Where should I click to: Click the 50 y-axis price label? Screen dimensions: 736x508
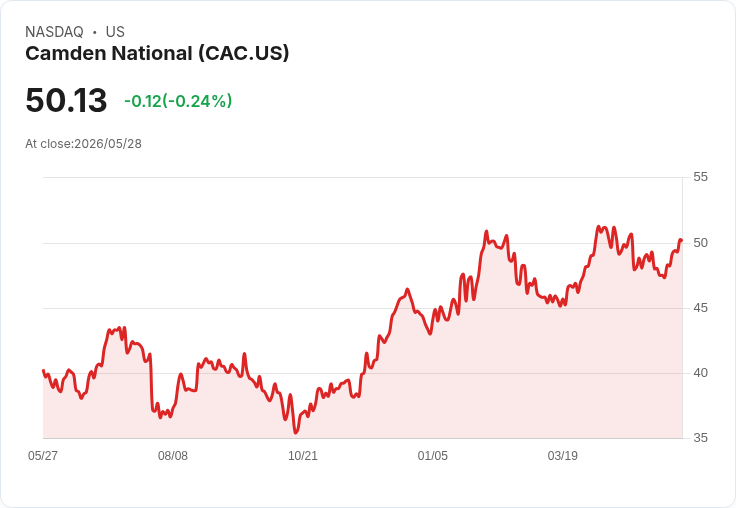(700, 243)
